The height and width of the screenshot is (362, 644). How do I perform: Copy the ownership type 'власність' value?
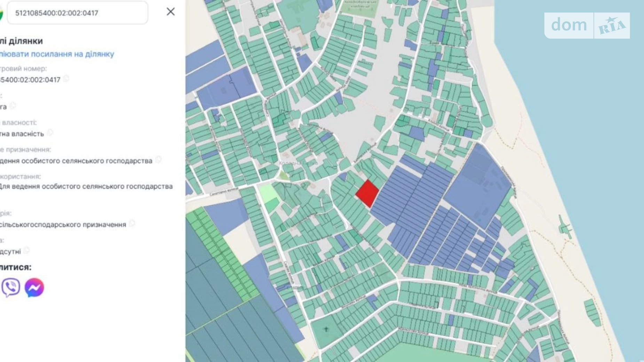point(50,133)
